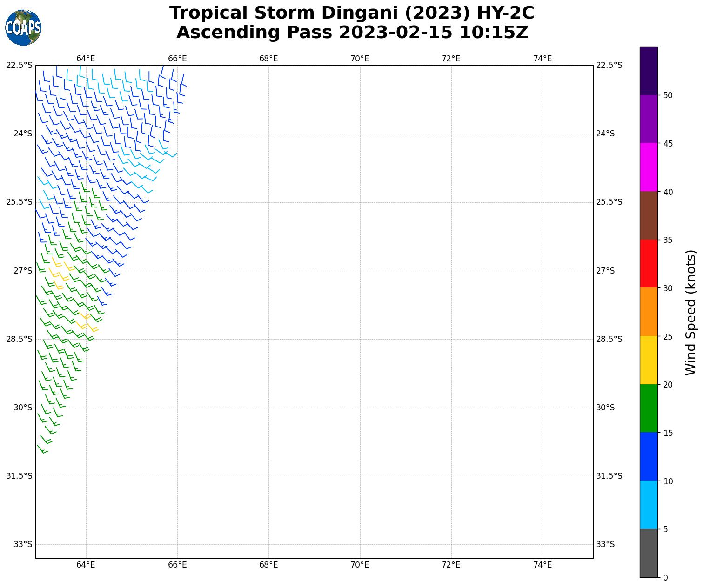Click the 66°E label on bottom axis
704x588 pixels.
tap(177, 565)
